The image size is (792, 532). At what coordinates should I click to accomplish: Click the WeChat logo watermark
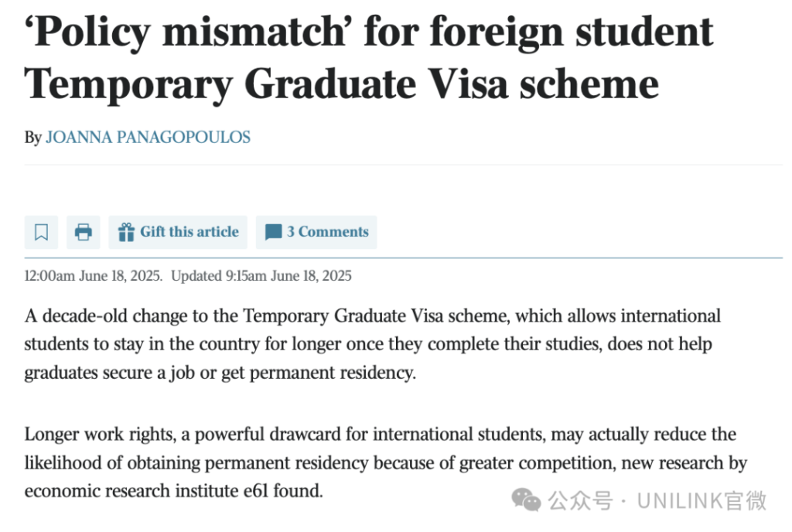[x=526, y=500]
